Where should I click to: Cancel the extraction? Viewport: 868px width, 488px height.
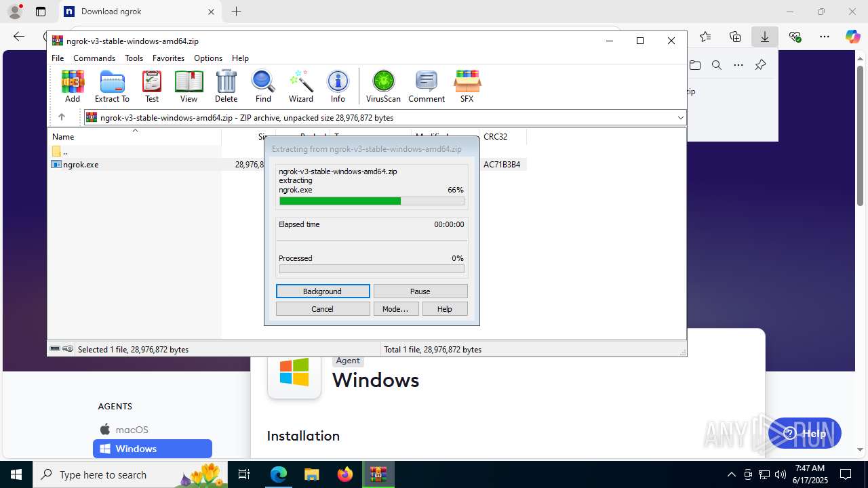(x=323, y=309)
